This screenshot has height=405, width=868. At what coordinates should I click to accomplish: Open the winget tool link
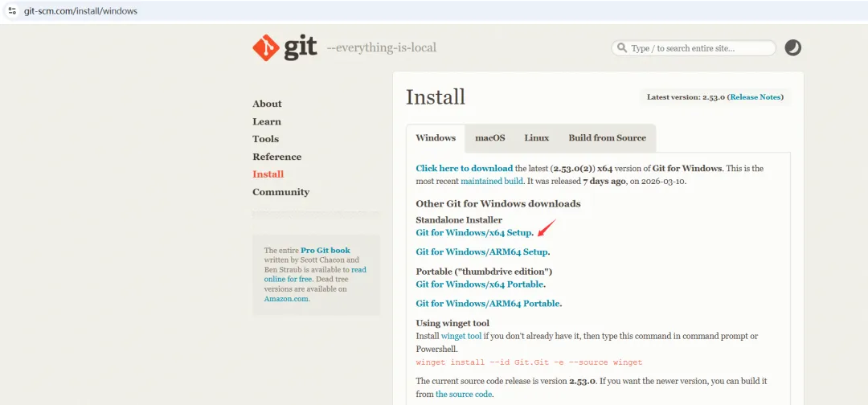point(461,336)
